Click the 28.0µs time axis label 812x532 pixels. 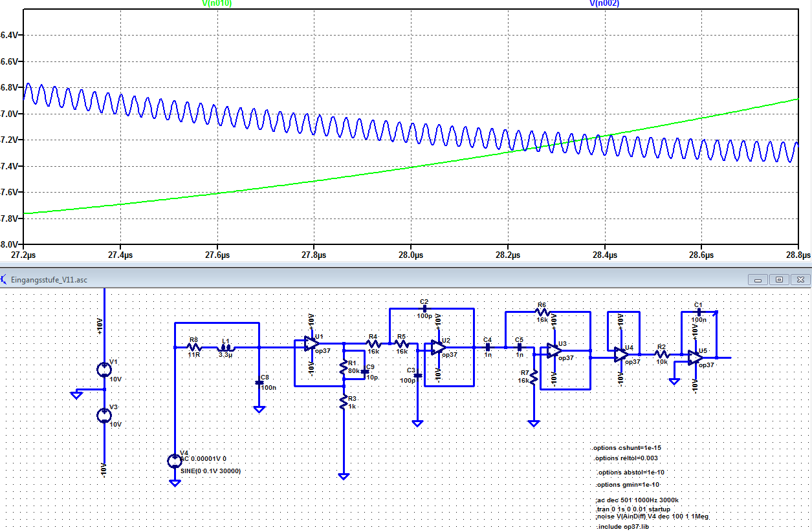pos(411,255)
